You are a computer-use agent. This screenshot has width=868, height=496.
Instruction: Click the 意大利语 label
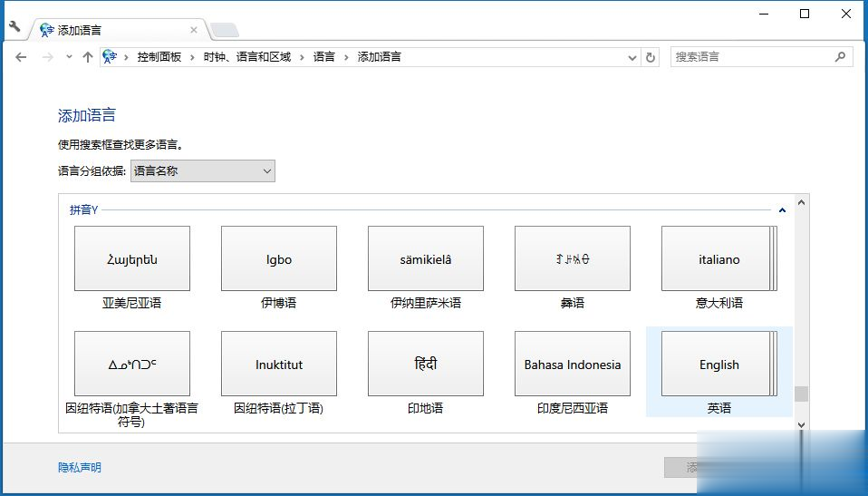[719, 303]
